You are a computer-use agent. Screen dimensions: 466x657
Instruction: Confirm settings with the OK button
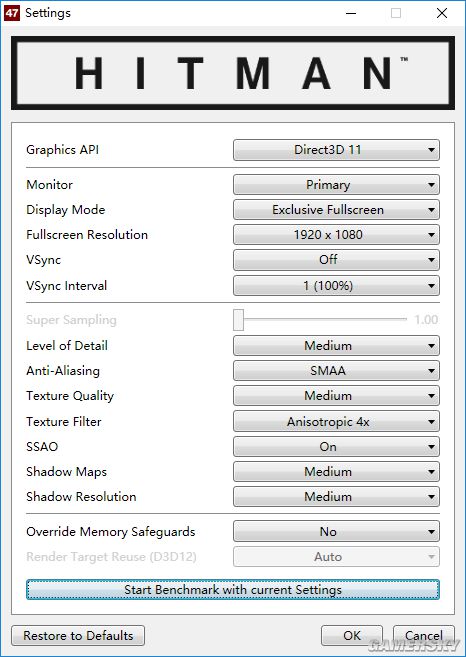pos(352,636)
